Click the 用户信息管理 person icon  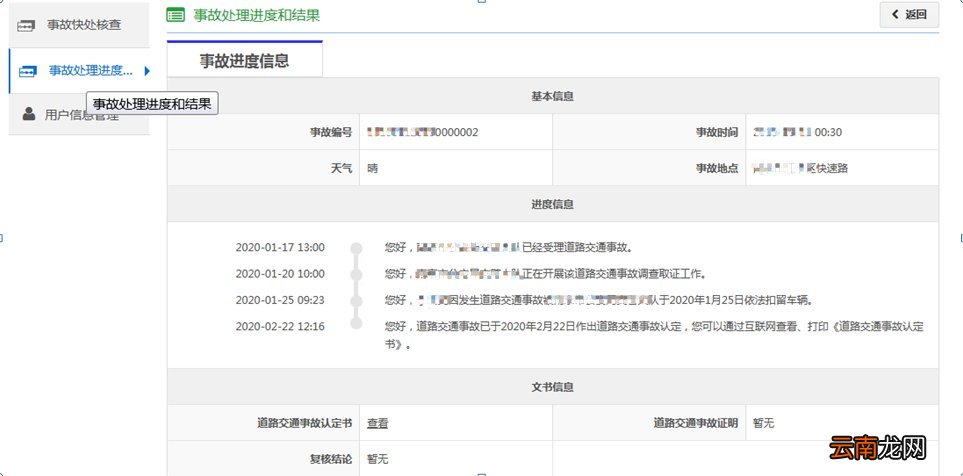click(28, 114)
